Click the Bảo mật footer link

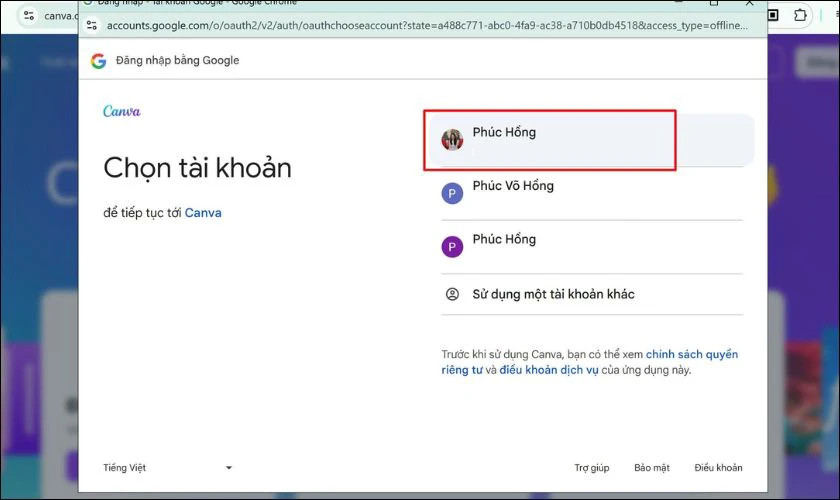pyautogui.click(x=651, y=468)
